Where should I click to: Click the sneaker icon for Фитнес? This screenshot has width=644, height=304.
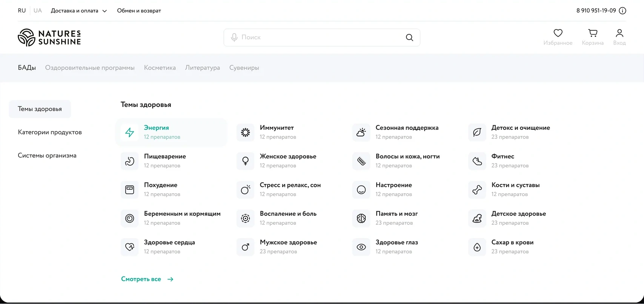pos(477,161)
